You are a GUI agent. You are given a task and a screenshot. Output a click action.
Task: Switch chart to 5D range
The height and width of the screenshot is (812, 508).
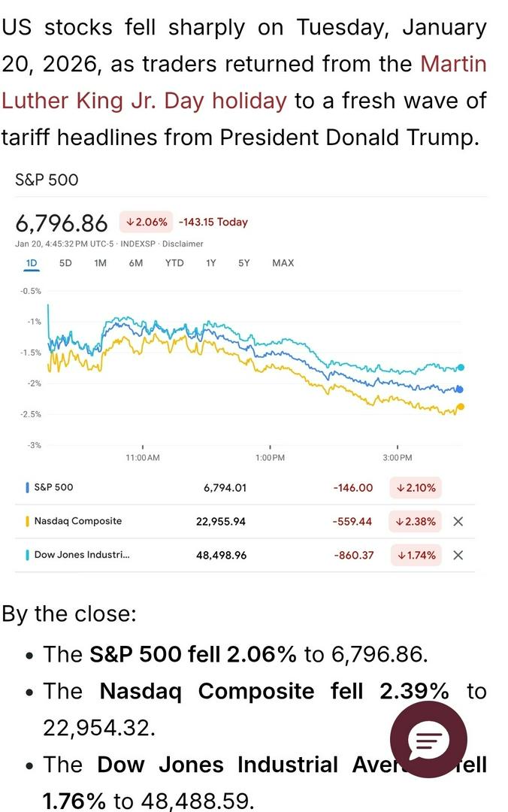[65, 263]
